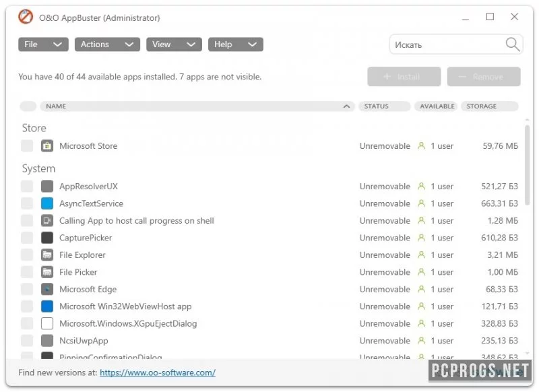The height and width of the screenshot is (392, 539).
Task: Check the AsyncTextService checkbox
Action: coord(27,203)
